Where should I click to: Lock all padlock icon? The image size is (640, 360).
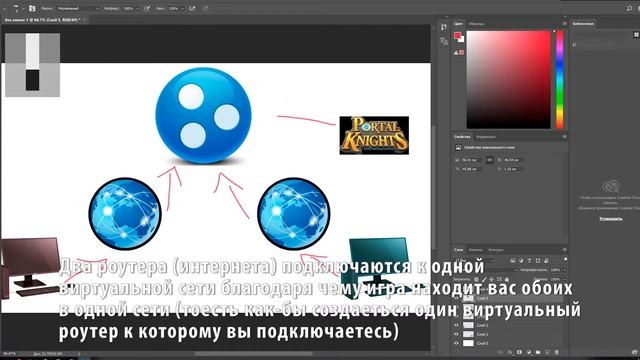tap(507, 280)
